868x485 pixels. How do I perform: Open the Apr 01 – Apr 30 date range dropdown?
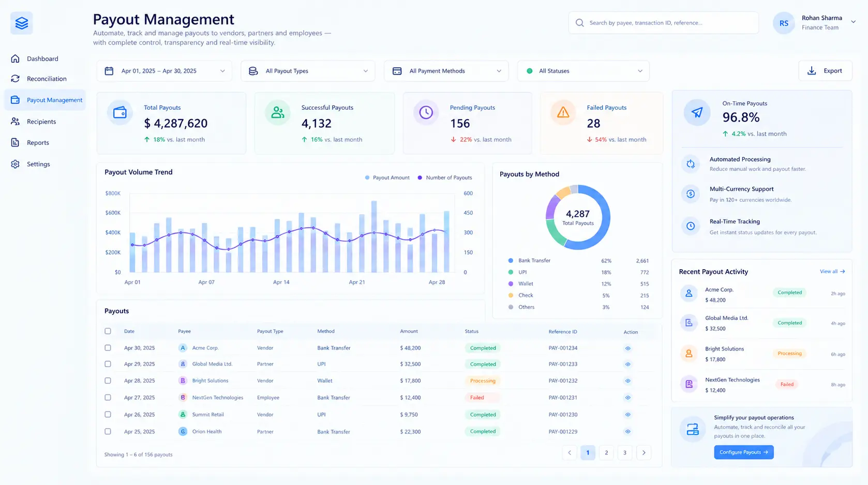pos(164,71)
